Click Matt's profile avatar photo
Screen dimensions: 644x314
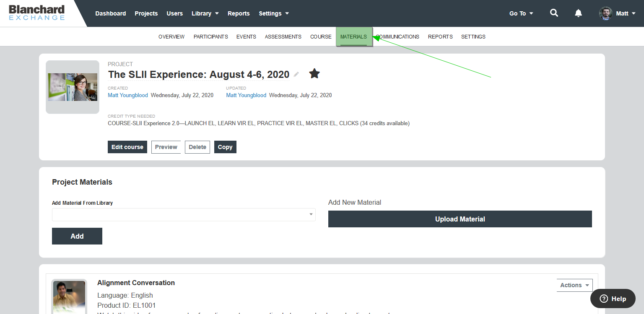coord(605,13)
